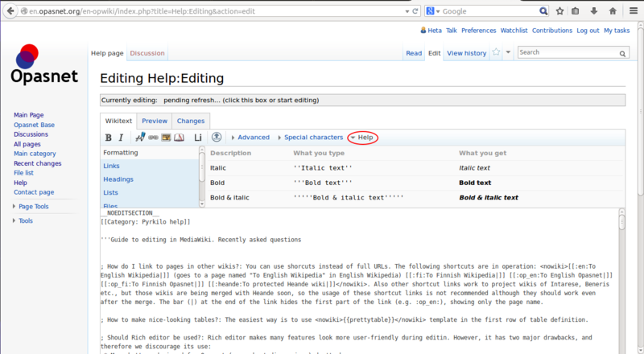
Task: Reload the page in the address bar
Action: tap(415, 11)
